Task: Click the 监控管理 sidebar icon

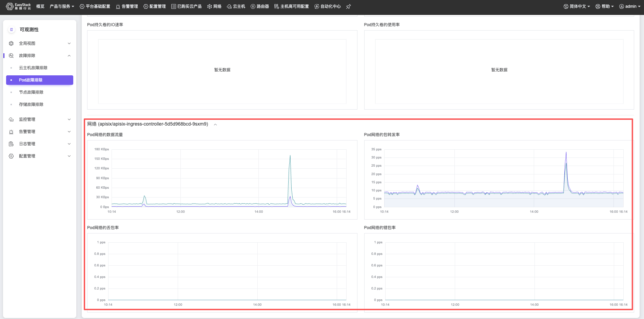Action: point(11,119)
